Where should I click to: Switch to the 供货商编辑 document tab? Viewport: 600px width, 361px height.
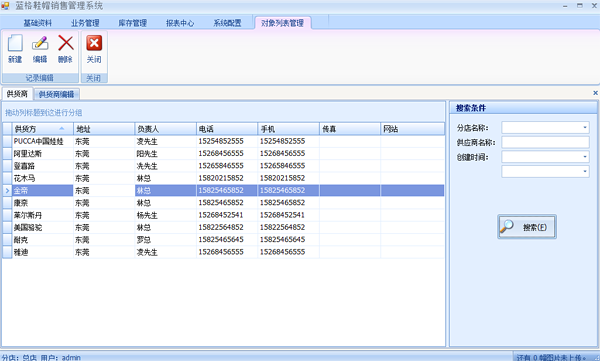pyautogui.click(x=57, y=94)
